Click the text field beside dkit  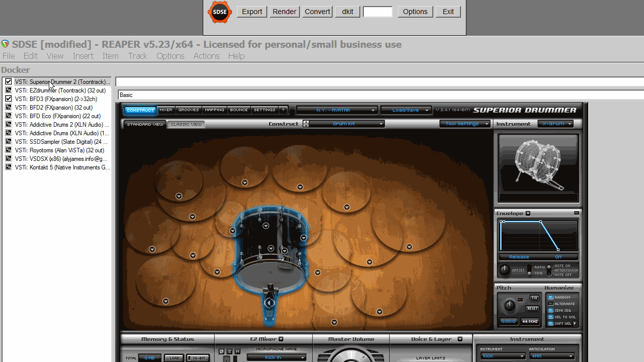(378, 12)
